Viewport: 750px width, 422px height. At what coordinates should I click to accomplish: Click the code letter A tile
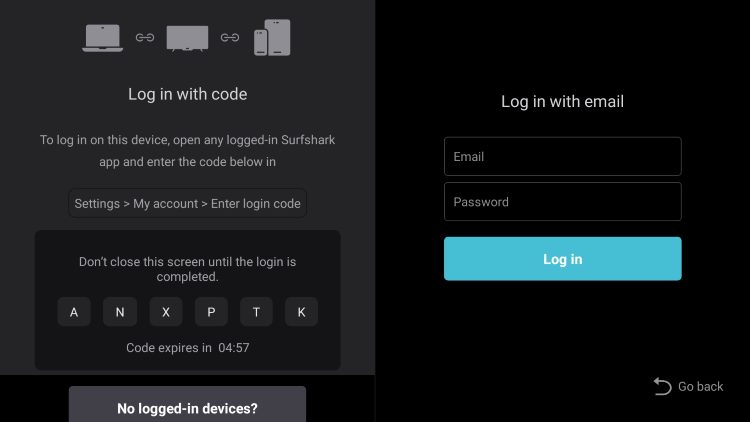pyautogui.click(x=74, y=312)
